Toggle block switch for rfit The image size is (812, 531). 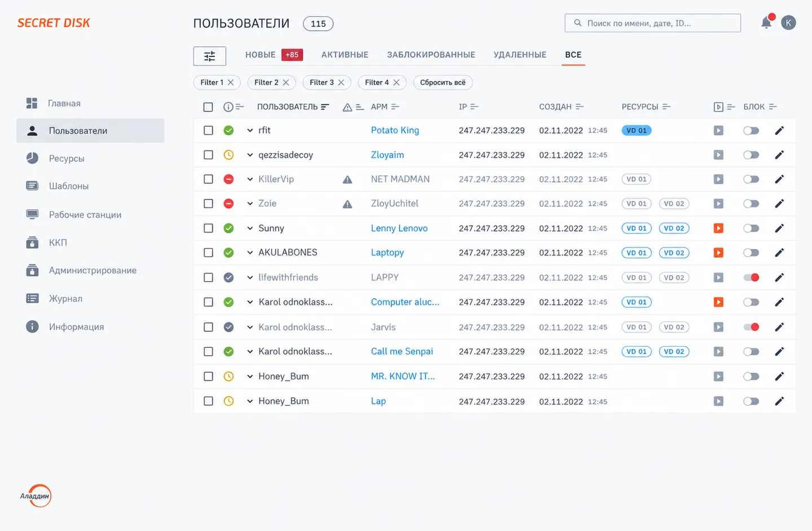click(x=751, y=131)
